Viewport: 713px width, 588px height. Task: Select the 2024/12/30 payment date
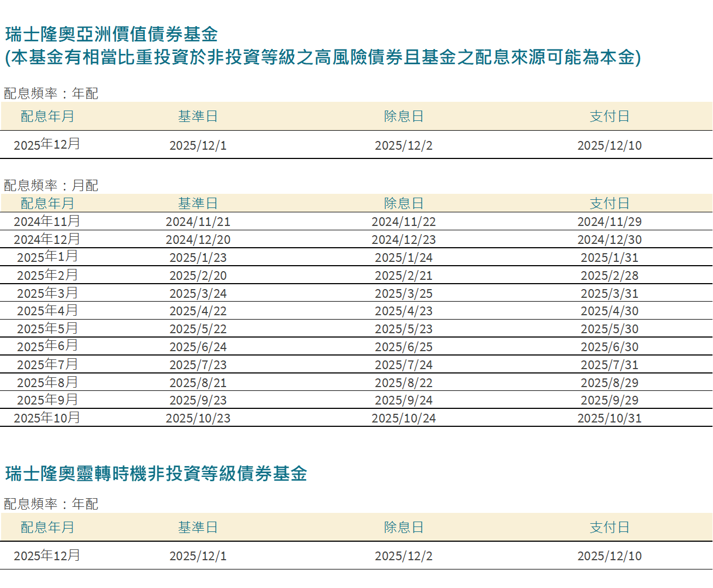(610, 240)
